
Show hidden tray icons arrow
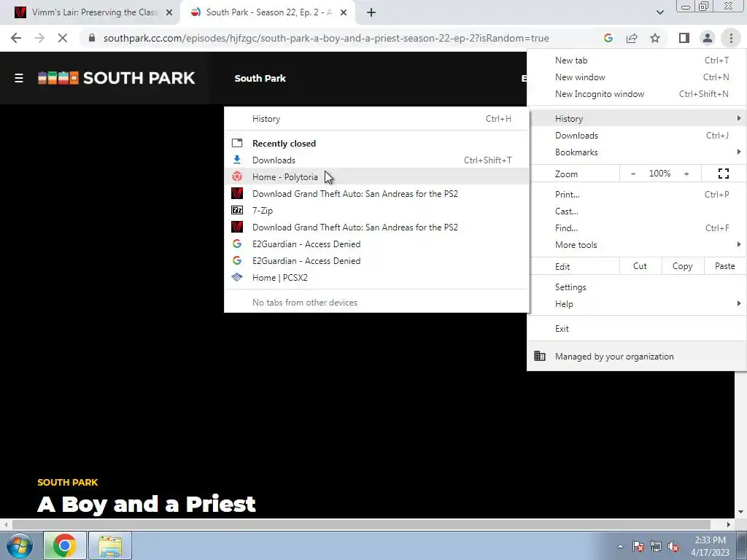pyautogui.click(x=620, y=547)
